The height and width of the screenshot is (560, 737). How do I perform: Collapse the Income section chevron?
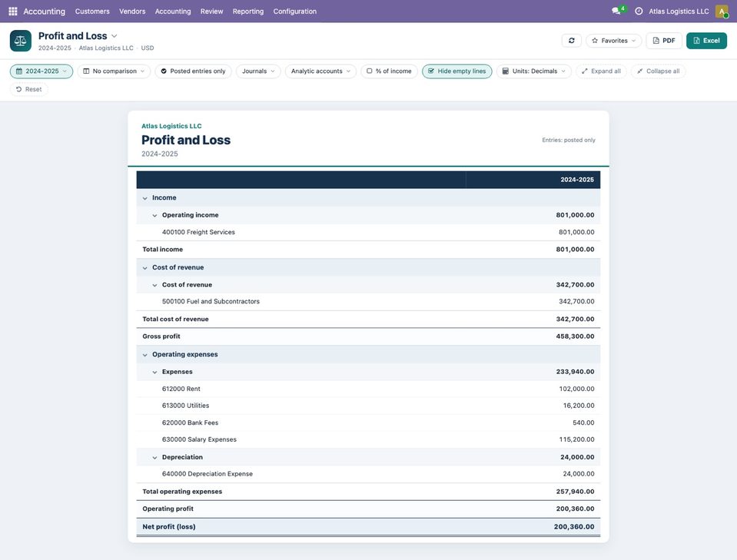144,198
